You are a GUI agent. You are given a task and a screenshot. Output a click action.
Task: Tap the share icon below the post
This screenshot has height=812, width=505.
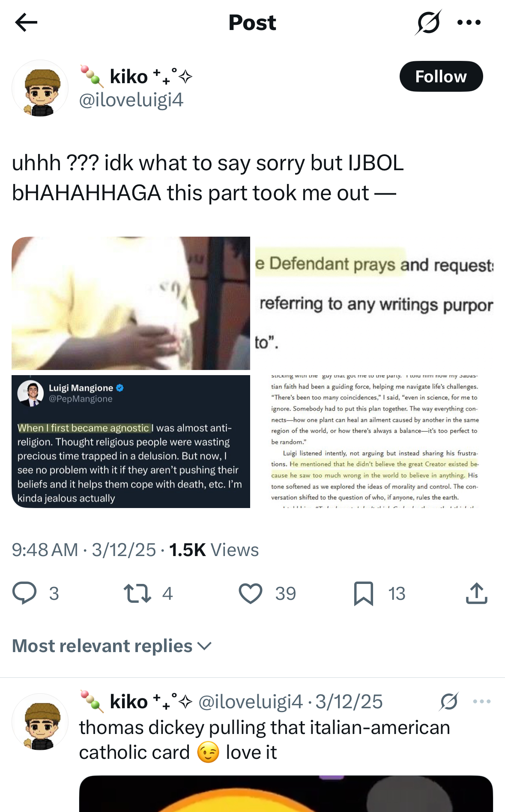tap(477, 593)
